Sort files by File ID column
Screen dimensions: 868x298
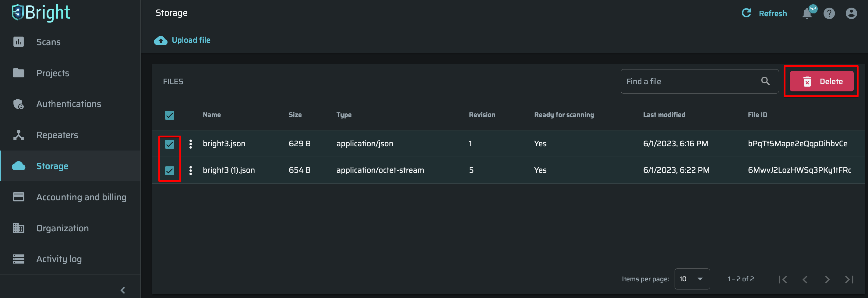(757, 115)
